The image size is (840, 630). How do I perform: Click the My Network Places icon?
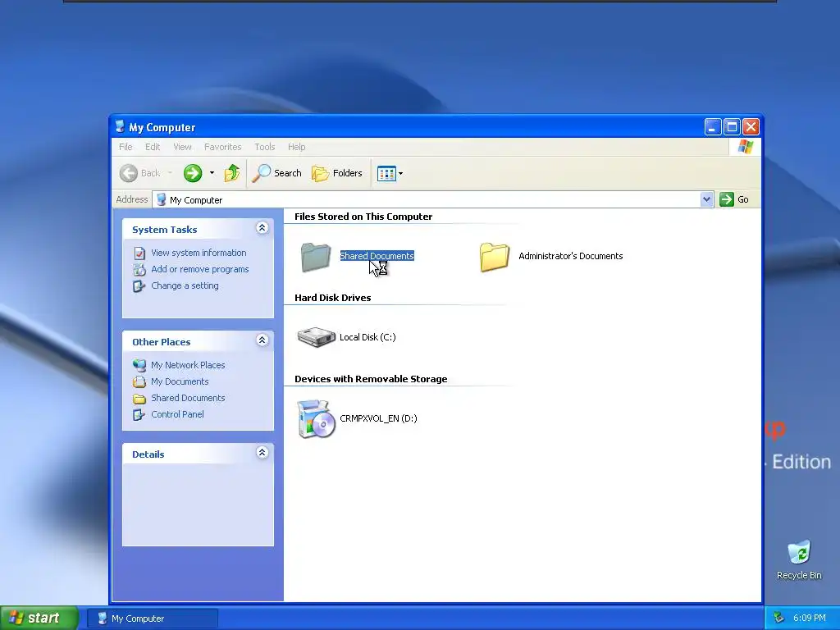(139, 365)
